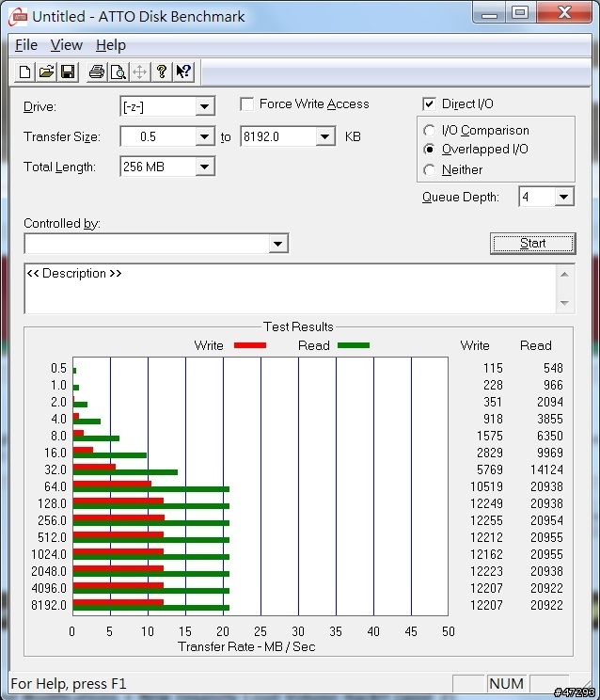Open the Help menu

(x=111, y=45)
